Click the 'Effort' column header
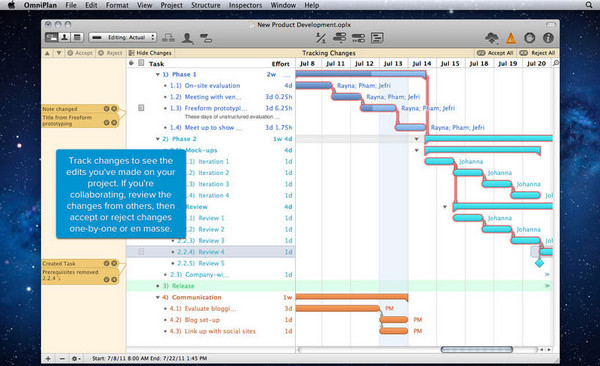Image resolution: width=600 pixels, height=366 pixels. [x=280, y=64]
